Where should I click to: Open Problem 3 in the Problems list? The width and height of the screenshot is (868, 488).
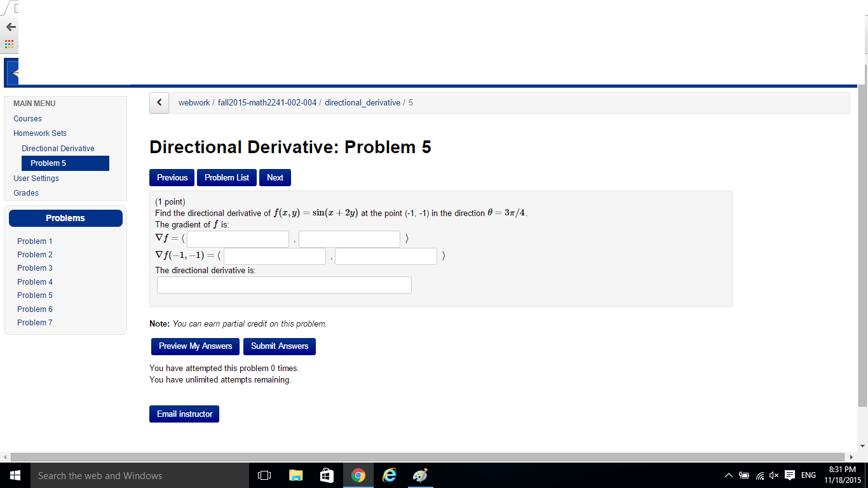tap(35, 268)
